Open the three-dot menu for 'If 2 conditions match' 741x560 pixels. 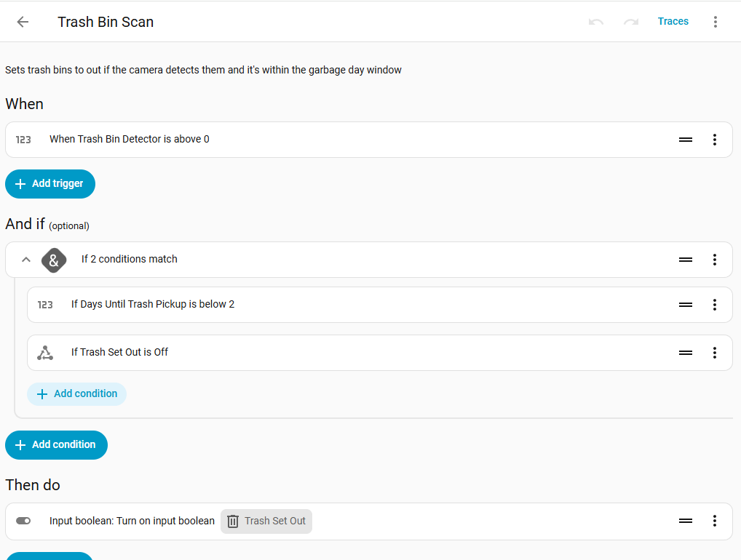click(x=715, y=260)
